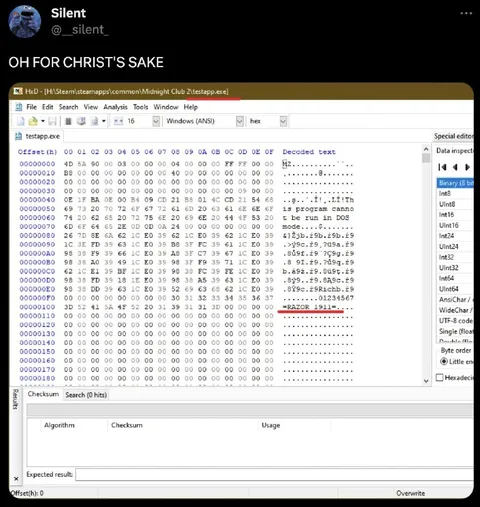The height and width of the screenshot is (507, 480).
Task: Go to previous byte in Data inspector
Action: pos(455,167)
